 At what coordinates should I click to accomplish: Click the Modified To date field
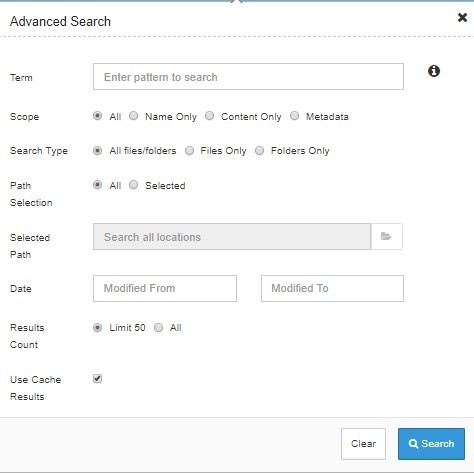point(332,288)
